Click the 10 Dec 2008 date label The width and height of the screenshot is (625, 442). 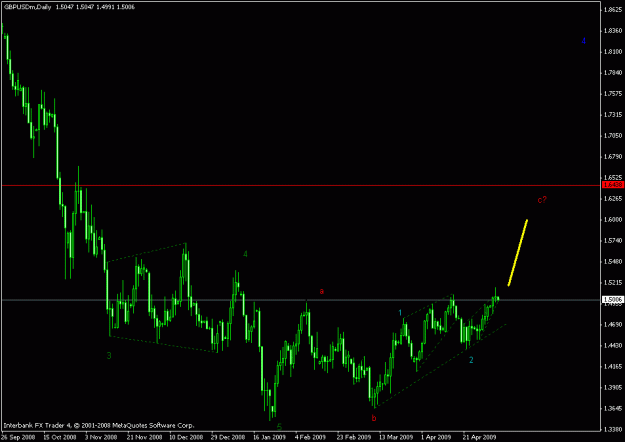[185, 437]
